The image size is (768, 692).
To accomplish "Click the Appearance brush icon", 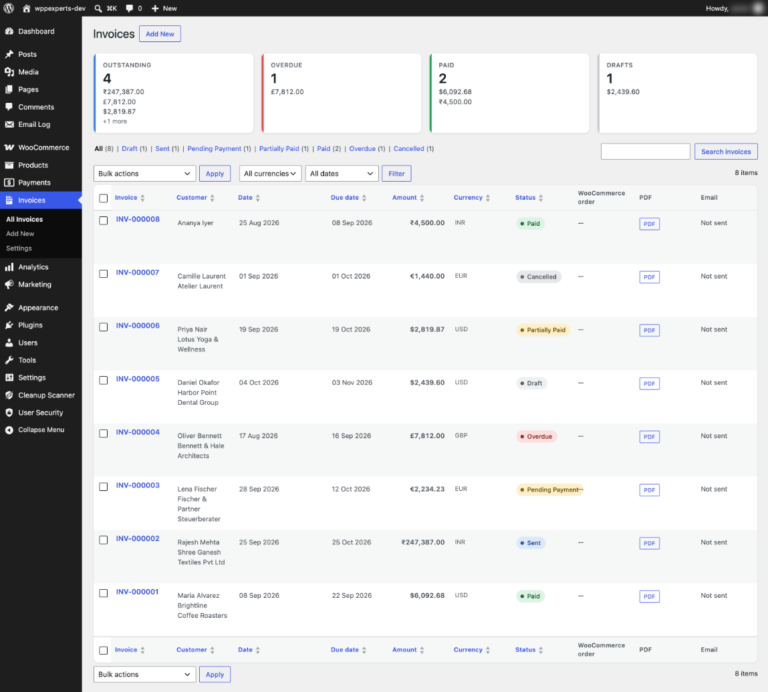I will 9,308.
